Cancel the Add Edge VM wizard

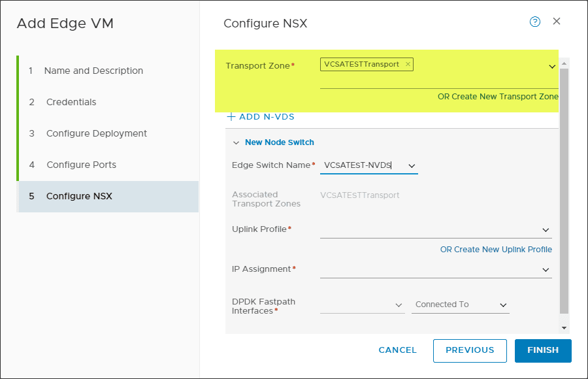pos(397,350)
